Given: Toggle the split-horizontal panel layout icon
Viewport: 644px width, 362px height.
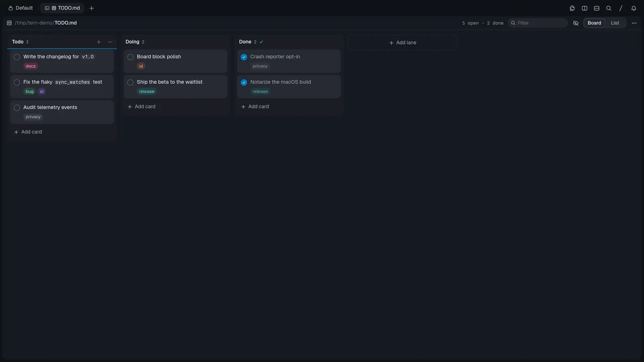Looking at the screenshot, I should [x=597, y=8].
